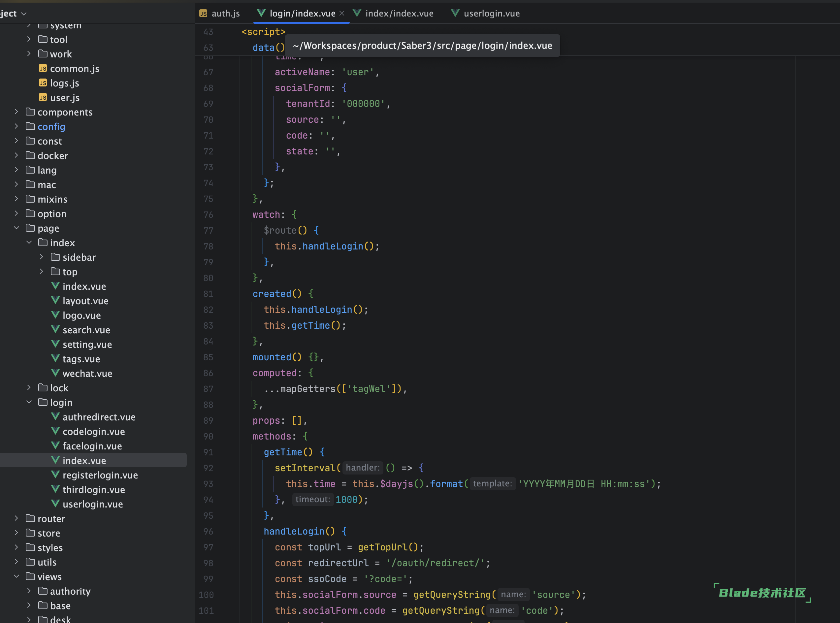Image resolution: width=840 pixels, height=623 pixels.
Task: Click the folder icon of lang
Action: (30, 170)
